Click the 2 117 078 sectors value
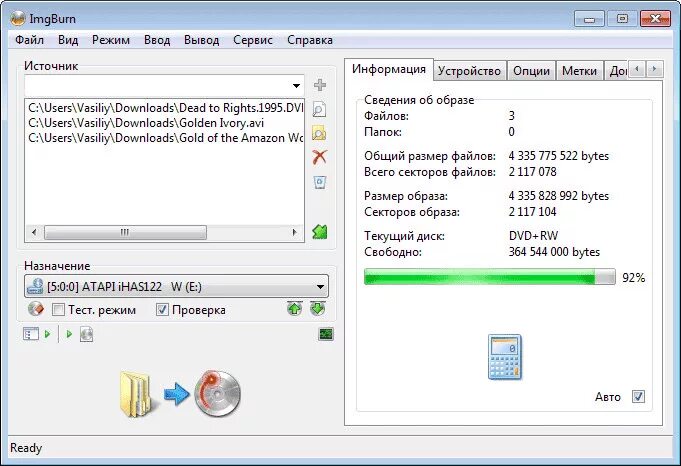Viewport: 681px width, 466px height. [x=532, y=172]
